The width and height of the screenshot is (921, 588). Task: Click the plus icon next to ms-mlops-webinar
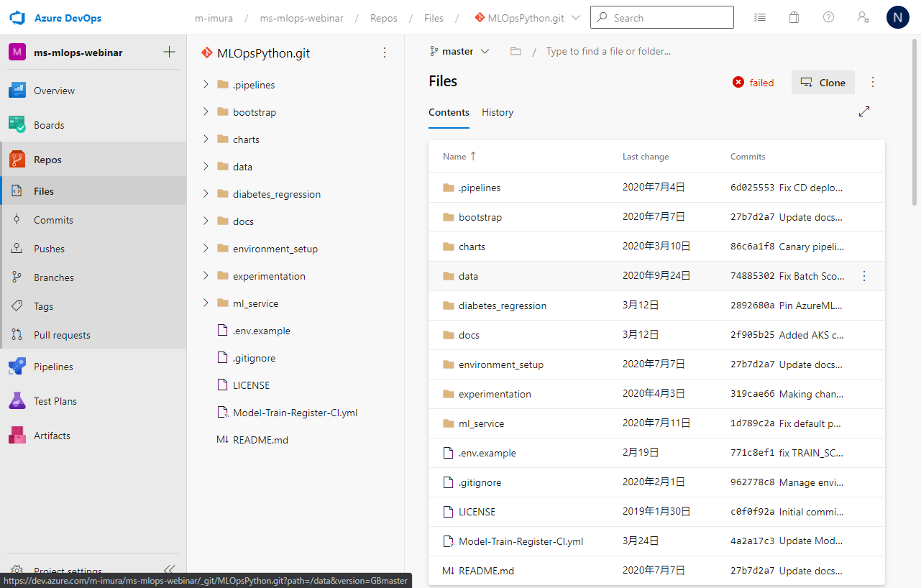pos(169,52)
